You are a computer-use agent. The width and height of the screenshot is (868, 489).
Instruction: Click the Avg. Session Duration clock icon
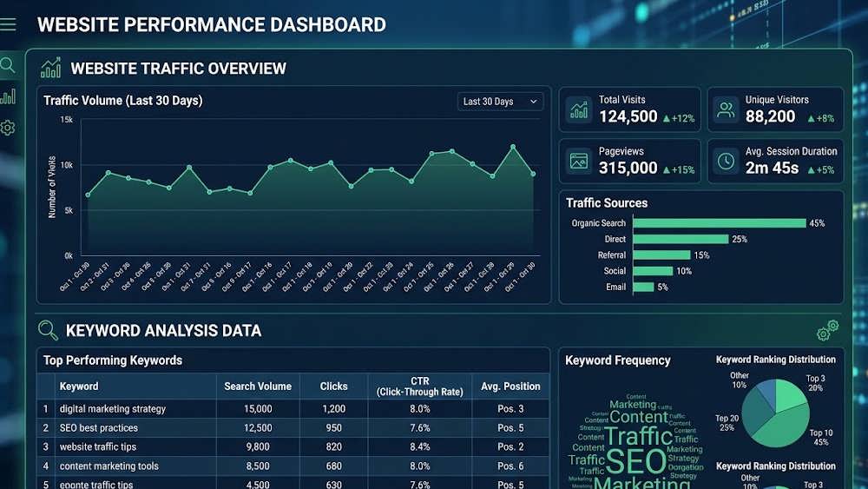tap(726, 162)
